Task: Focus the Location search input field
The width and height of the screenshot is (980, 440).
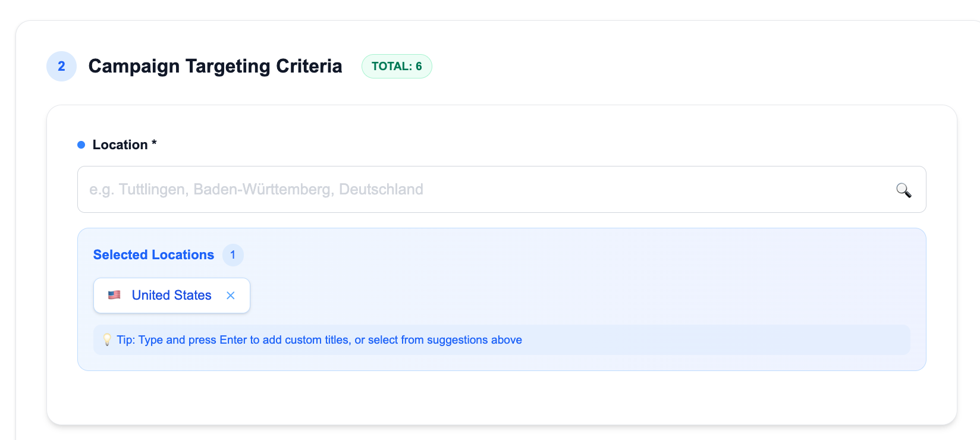Action: coord(476,190)
